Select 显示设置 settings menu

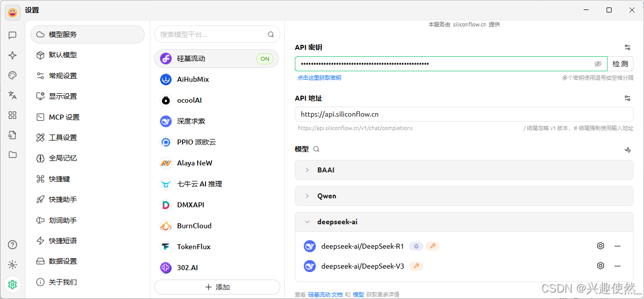(x=87, y=96)
